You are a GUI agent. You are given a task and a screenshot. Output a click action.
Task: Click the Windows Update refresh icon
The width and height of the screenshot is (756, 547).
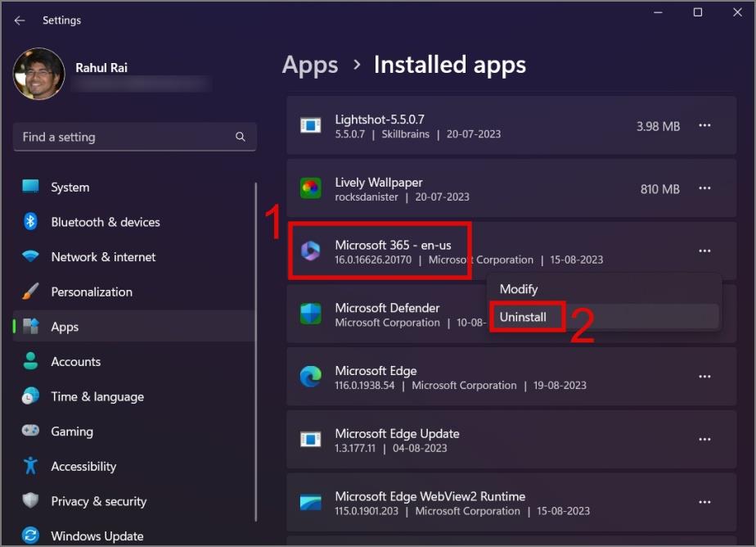[x=30, y=536]
